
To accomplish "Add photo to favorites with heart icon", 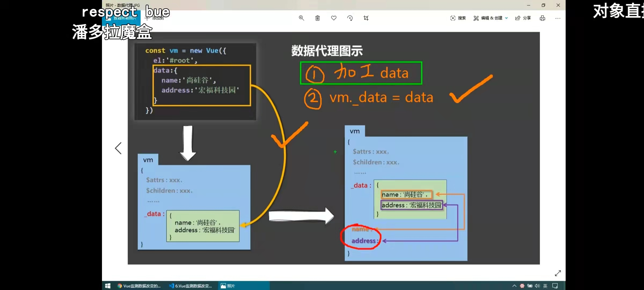I will pyautogui.click(x=334, y=18).
